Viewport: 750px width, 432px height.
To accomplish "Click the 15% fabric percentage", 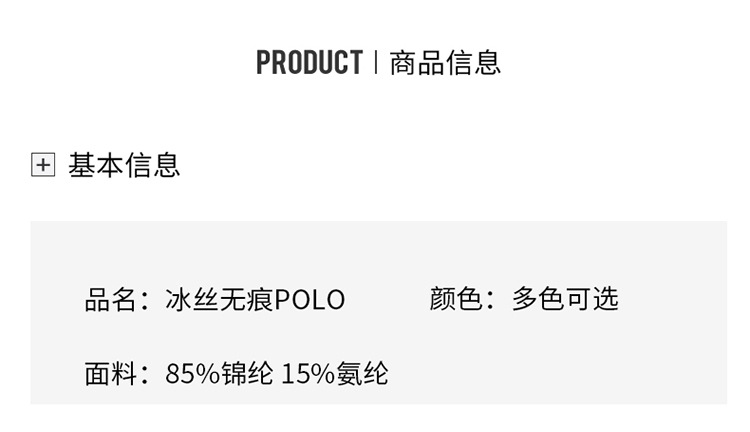I will 308,374.
